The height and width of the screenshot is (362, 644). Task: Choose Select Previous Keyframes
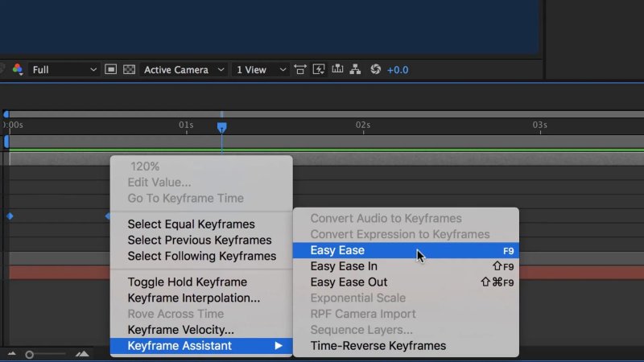tap(201, 240)
